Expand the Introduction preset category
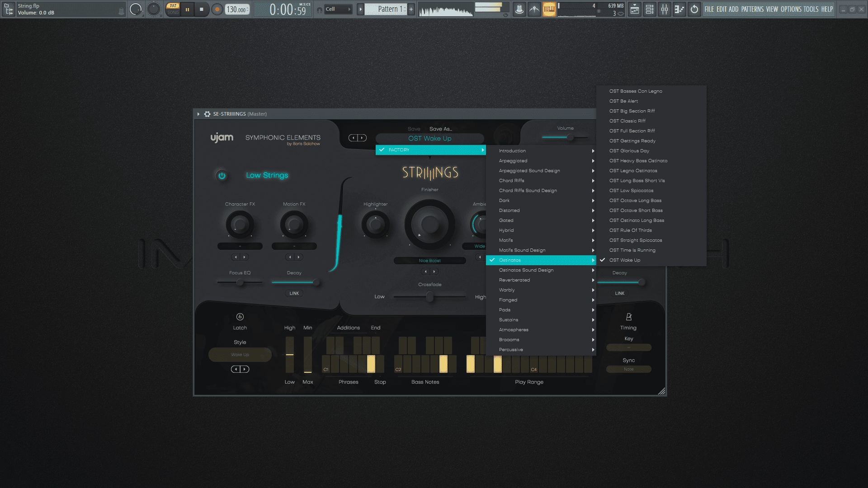The height and width of the screenshot is (488, 868). point(541,151)
